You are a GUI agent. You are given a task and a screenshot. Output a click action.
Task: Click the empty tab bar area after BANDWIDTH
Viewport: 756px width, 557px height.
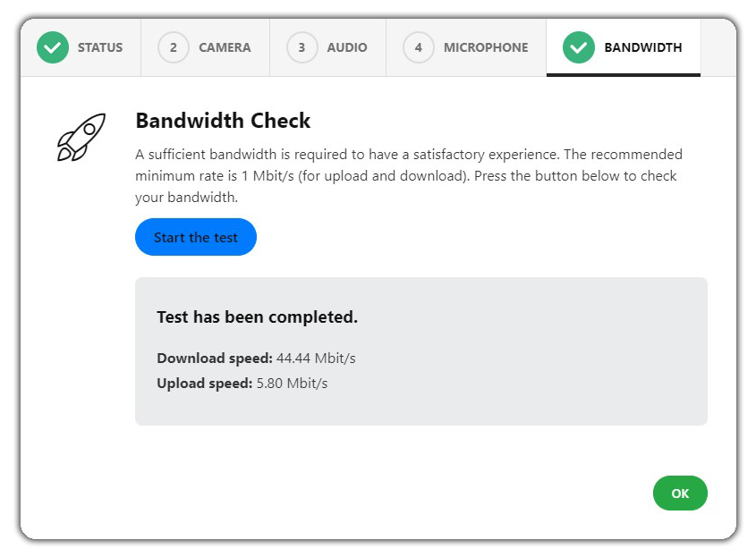(x=718, y=47)
